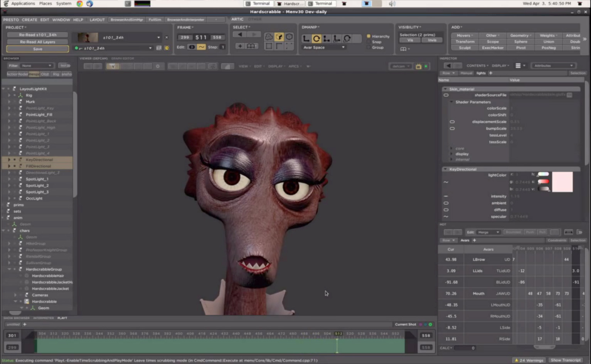Open the Edit Merge dropdown in the HOT panel
The width and height of the screenshot is (591, 364).
coord(488,232)
